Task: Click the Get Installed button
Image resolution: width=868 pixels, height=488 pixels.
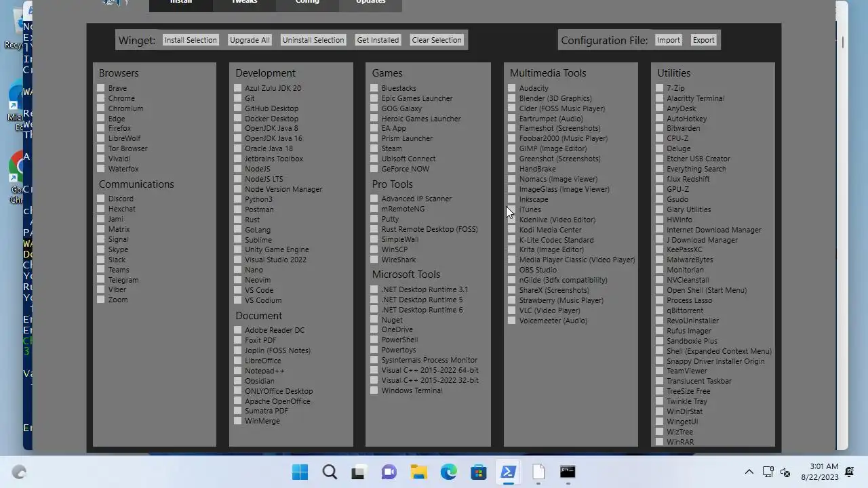Action: pyautogui.click(x=378, y=40)
